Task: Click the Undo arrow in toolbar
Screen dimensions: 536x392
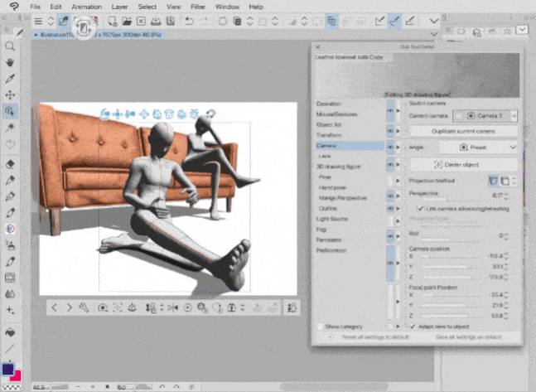Action: pos(189,22)
